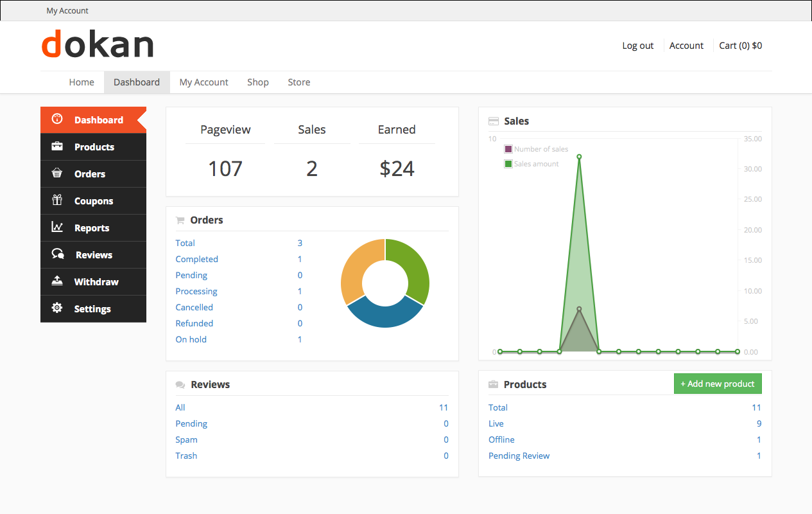Screen dimensions: 812x514
Task: Open Trash reviews link
Action: click(187, 456)
